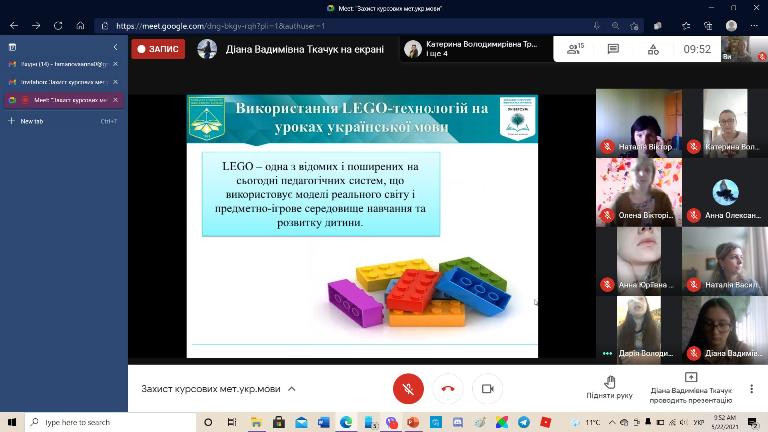Click the microphone permission icon in address bar
Screen dimensions: 768x432
(x=596, y=26)
